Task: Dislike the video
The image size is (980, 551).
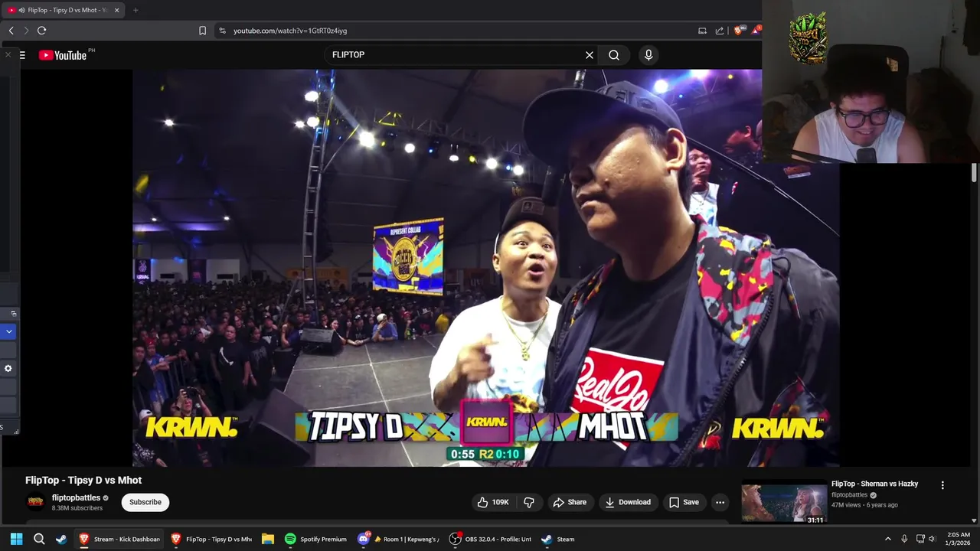Action: point(529,502)
